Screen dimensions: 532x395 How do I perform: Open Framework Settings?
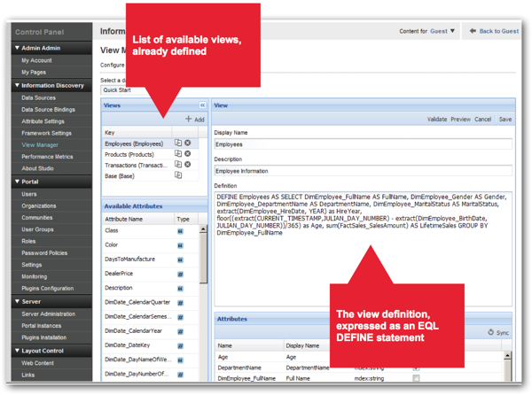pyautogui.click(x=46, y=133)
